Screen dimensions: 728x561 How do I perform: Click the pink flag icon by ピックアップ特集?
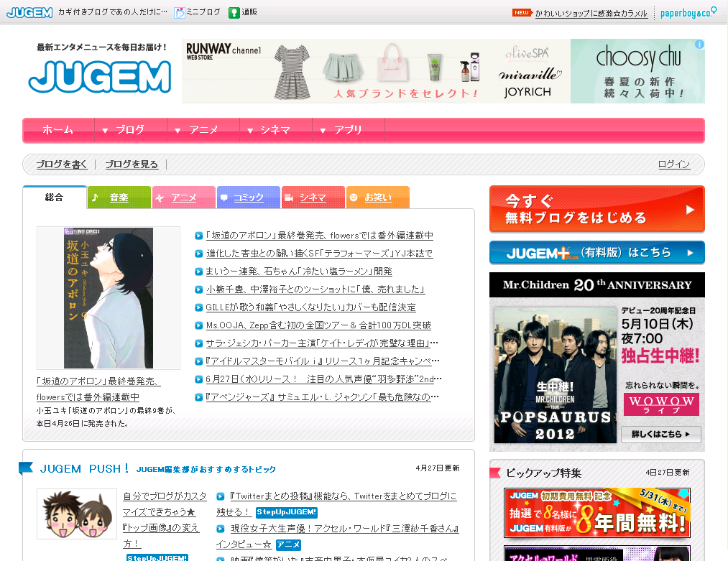click(495, 473)
